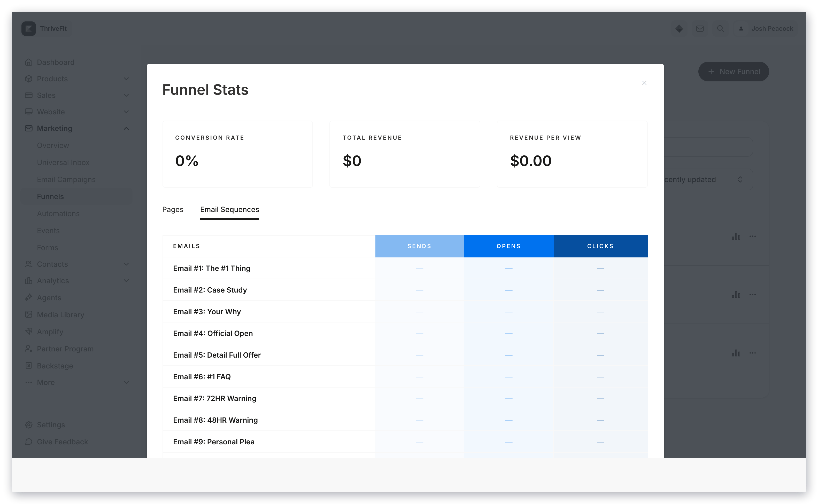The image size is (818, 504).
Task: Click the Analytics chart icon
Action: pos(29,281)
